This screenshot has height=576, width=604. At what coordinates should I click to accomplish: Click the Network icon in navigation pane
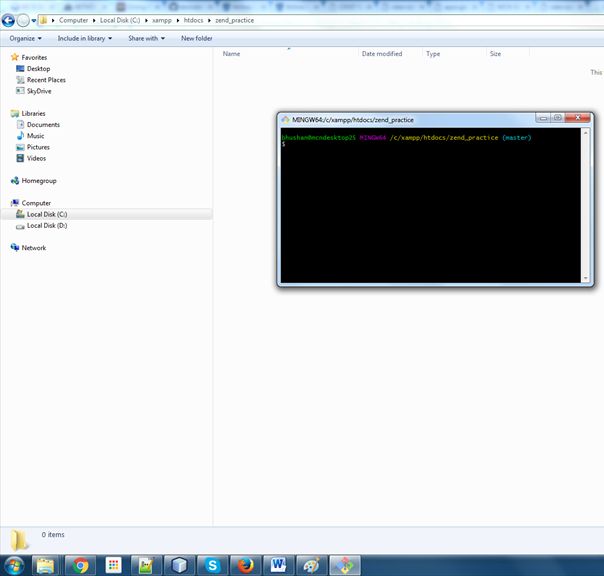pos(15,247)
